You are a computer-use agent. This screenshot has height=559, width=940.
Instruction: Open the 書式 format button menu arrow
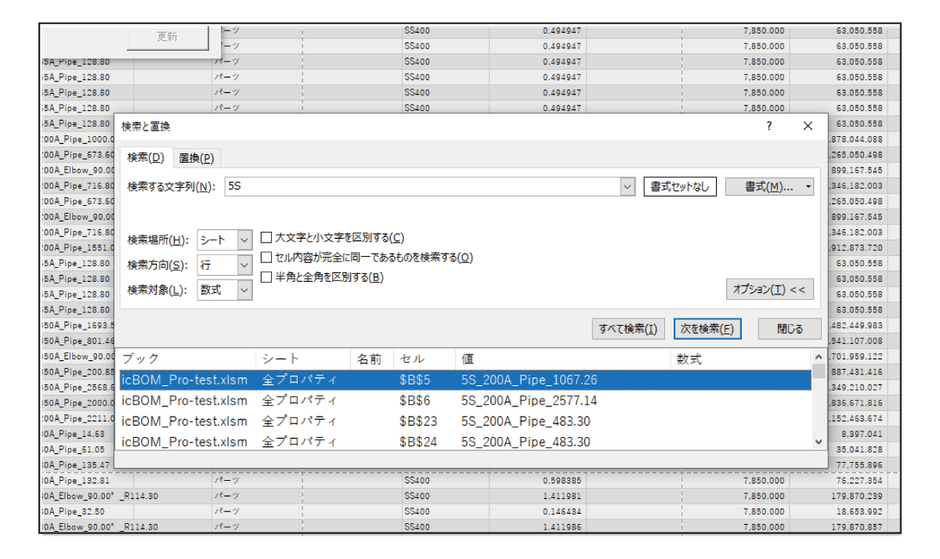click(x=808, y=187)
